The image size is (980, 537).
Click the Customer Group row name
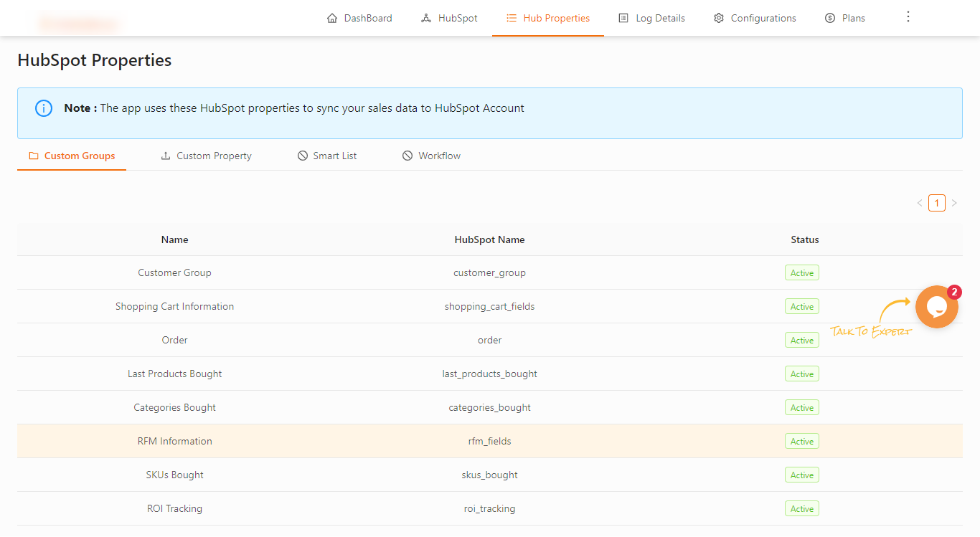[x=174, y=272]
